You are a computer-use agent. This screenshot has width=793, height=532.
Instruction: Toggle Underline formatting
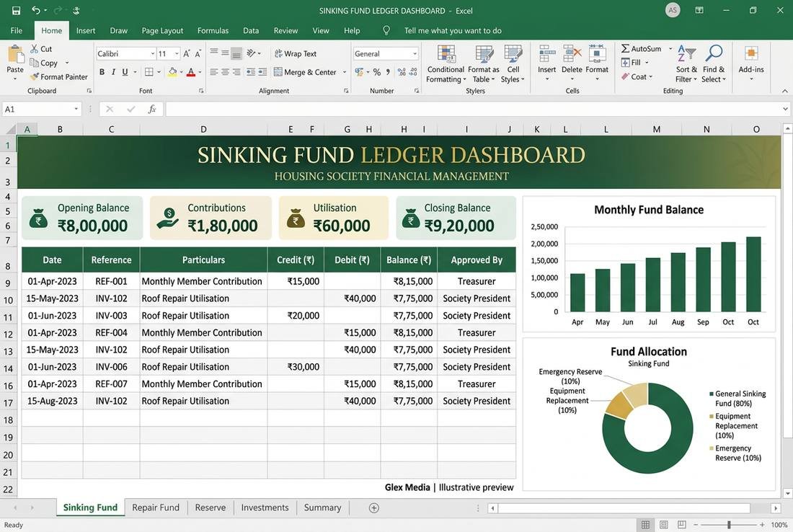(x=125, y=72)
